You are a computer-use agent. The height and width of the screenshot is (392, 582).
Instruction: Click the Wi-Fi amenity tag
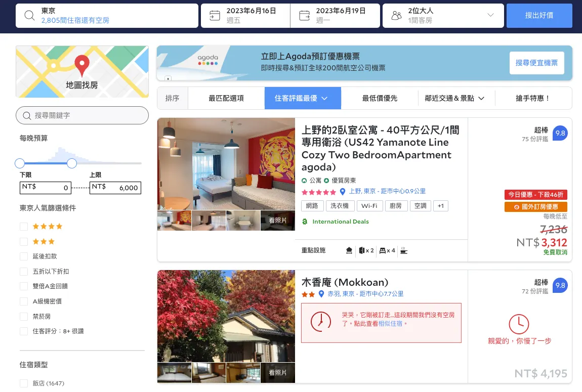click(369, 206)
